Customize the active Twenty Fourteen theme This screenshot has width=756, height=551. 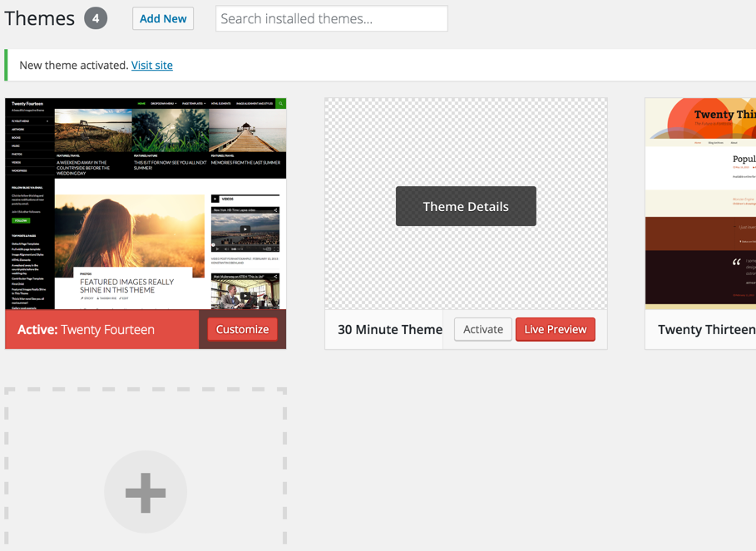(x=243, y=329)
